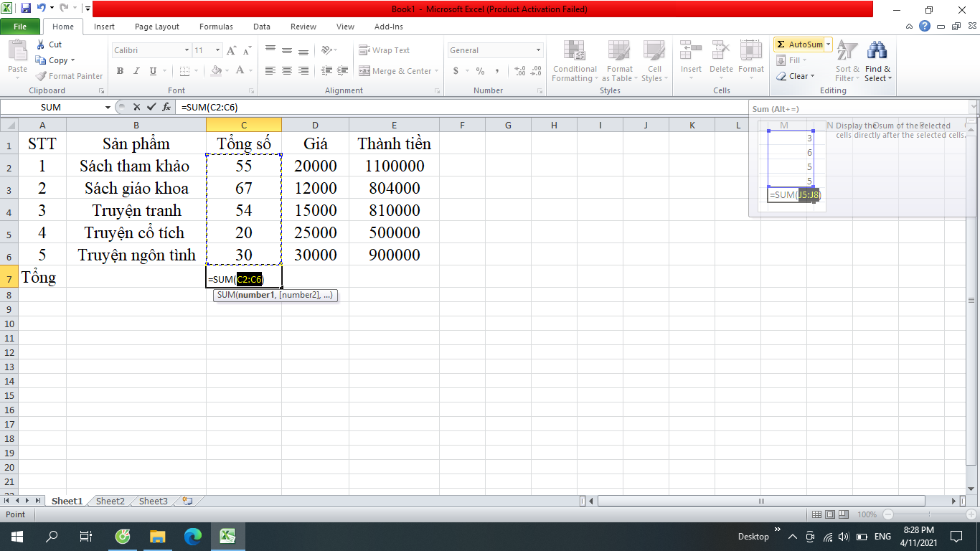Screen dimensions: 980x551
Task: Click the Copy button
Action: (x=52, y=60)
